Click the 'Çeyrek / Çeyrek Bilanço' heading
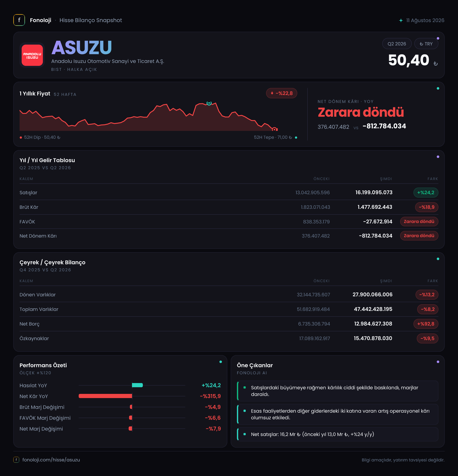 point(52,262)
